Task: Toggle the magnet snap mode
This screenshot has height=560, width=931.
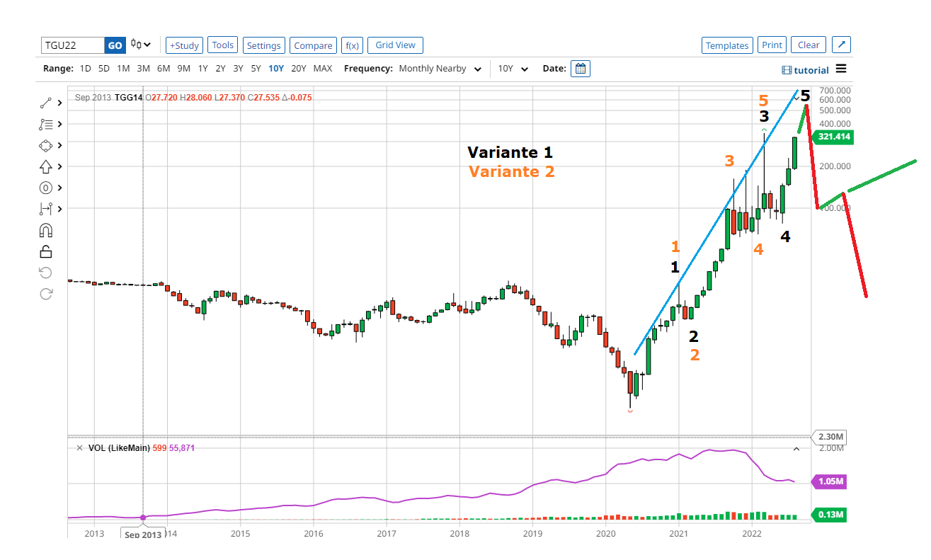Action: 46,230
